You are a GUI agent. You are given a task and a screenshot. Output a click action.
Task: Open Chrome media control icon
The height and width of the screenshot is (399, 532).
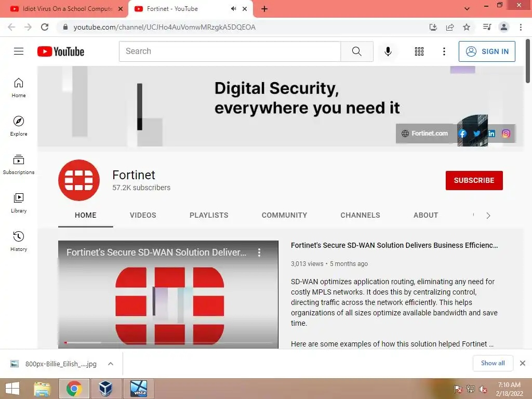coord(487,27)
